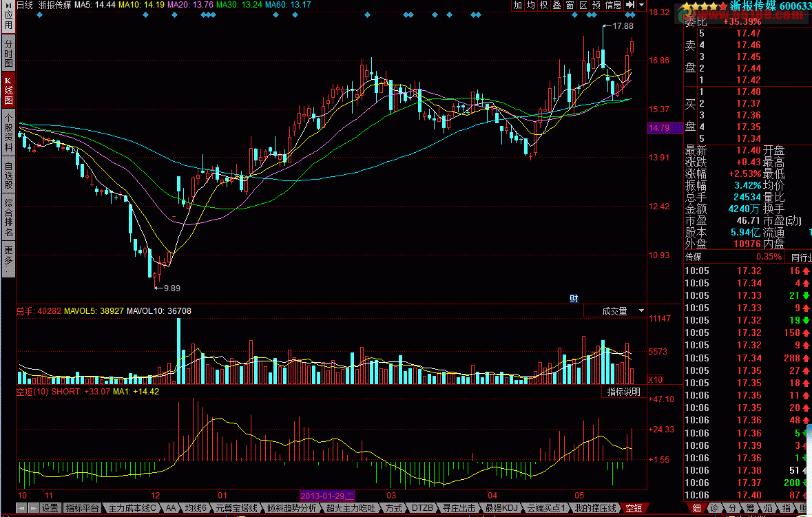
Task: Open the 成交量 indicator dropdown
Action: [615, 311]
